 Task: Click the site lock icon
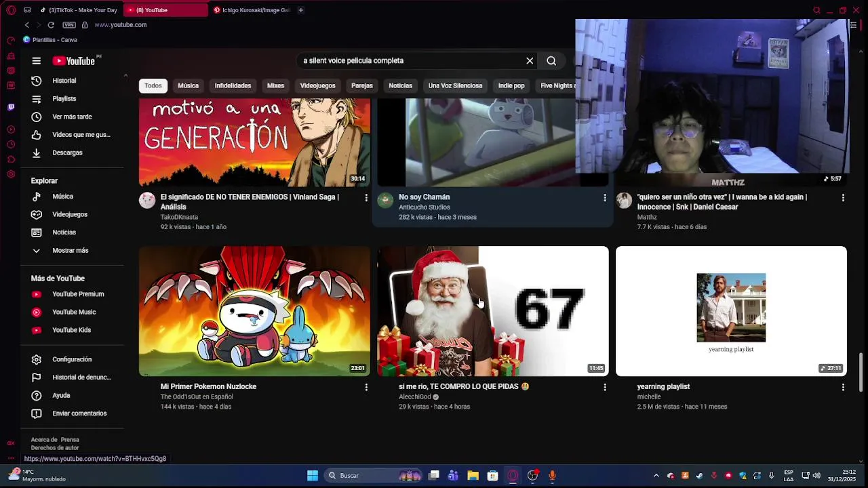[85, 25]
